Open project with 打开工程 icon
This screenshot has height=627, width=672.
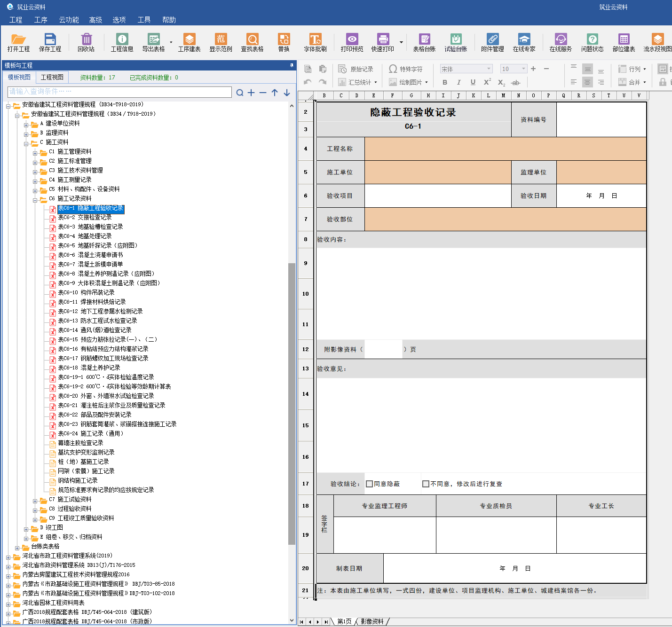click(18, 42)
